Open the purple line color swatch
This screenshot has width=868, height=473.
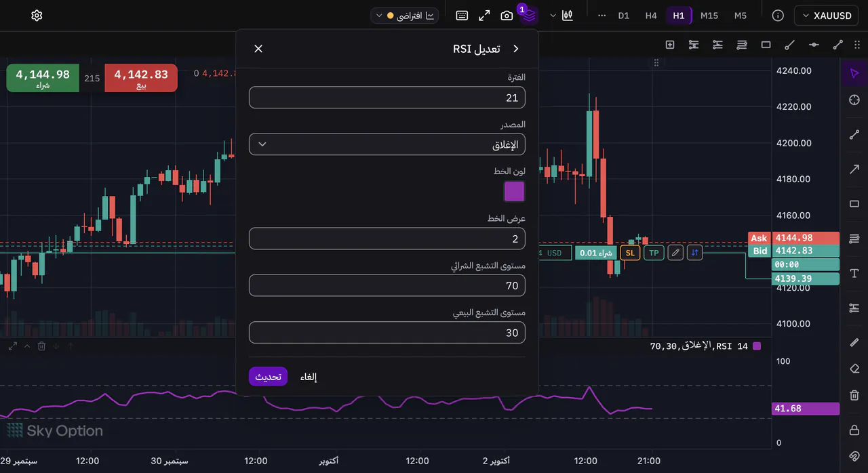514,192
